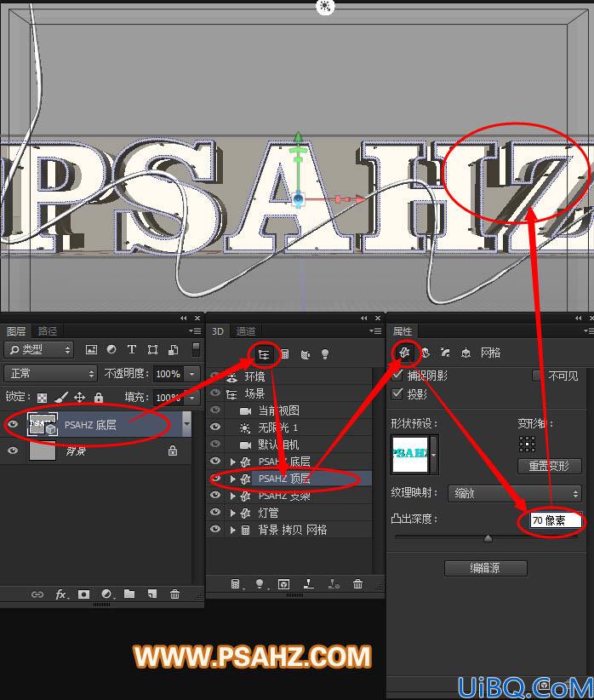The image size is (594, 700).
Task: Create a new layer icon
Action: 152,594
